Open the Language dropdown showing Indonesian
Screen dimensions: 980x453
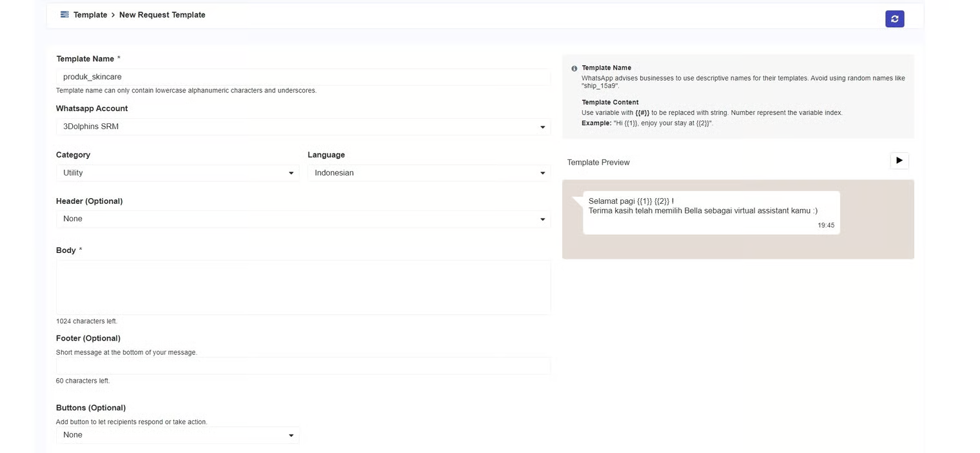pos(429,173)
